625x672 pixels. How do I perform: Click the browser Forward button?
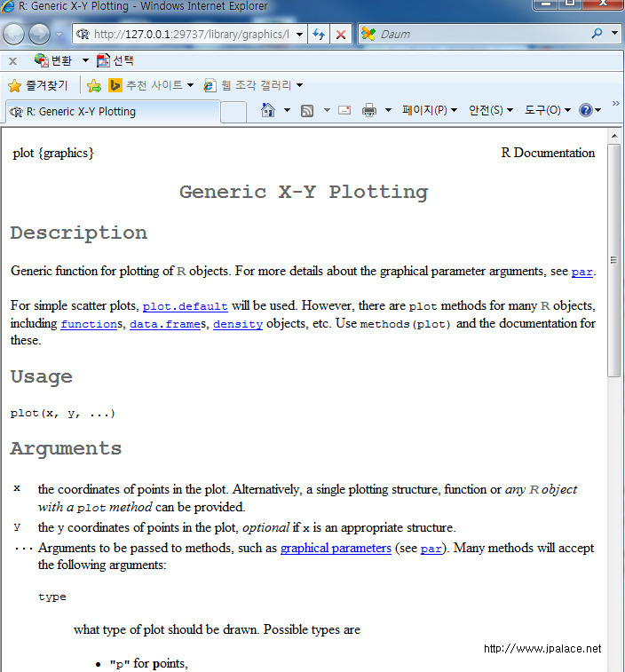tap(39, 35)
